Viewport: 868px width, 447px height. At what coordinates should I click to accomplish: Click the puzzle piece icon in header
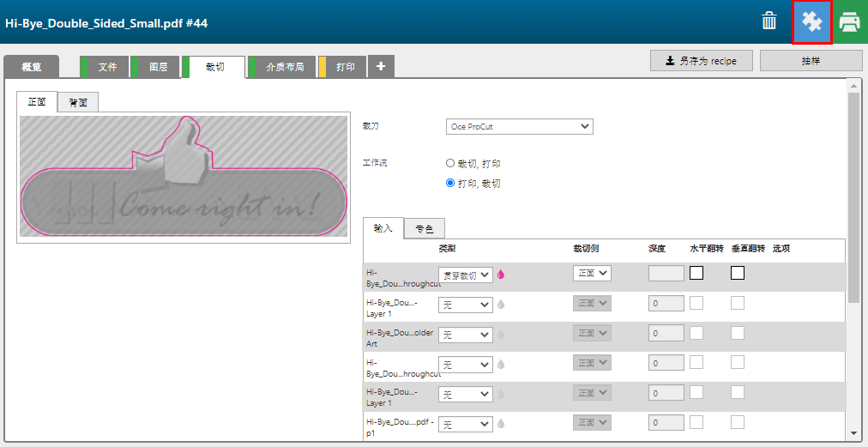[811, 22]
